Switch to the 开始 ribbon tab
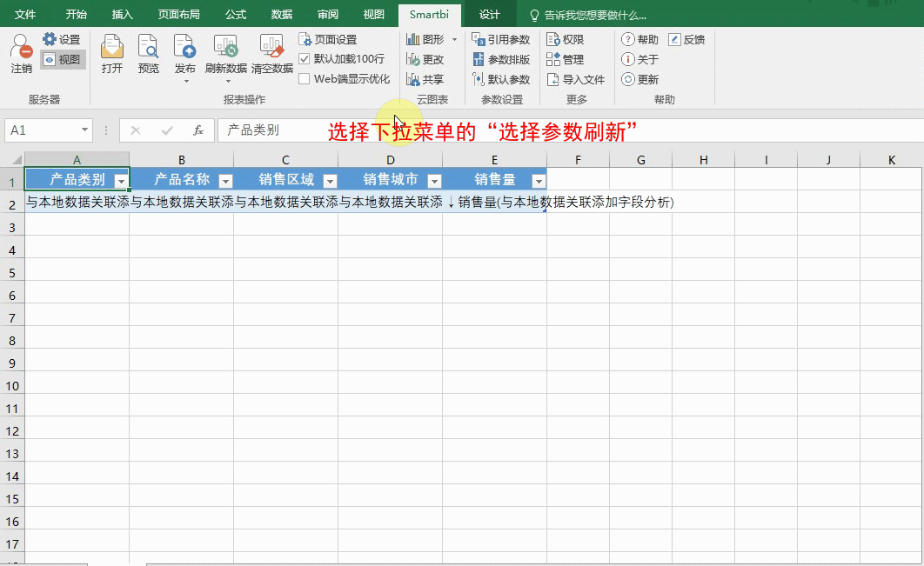 point(76,14)
